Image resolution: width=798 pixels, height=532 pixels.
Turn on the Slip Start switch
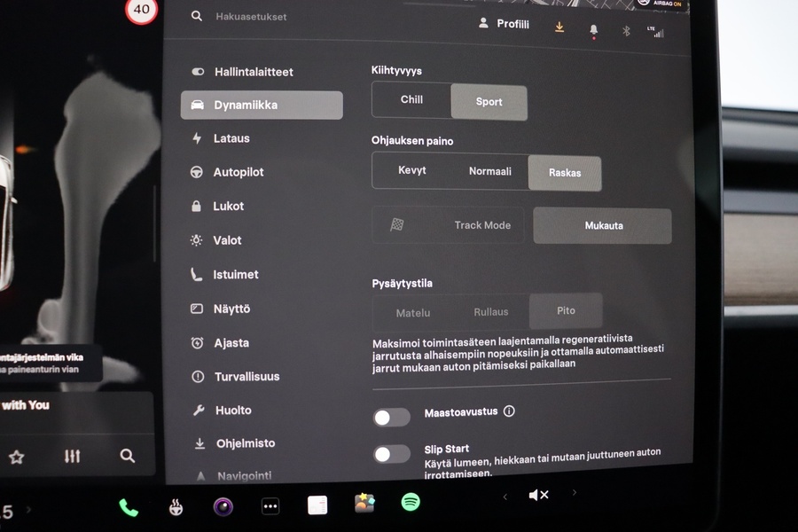click(x=392, y=454)
